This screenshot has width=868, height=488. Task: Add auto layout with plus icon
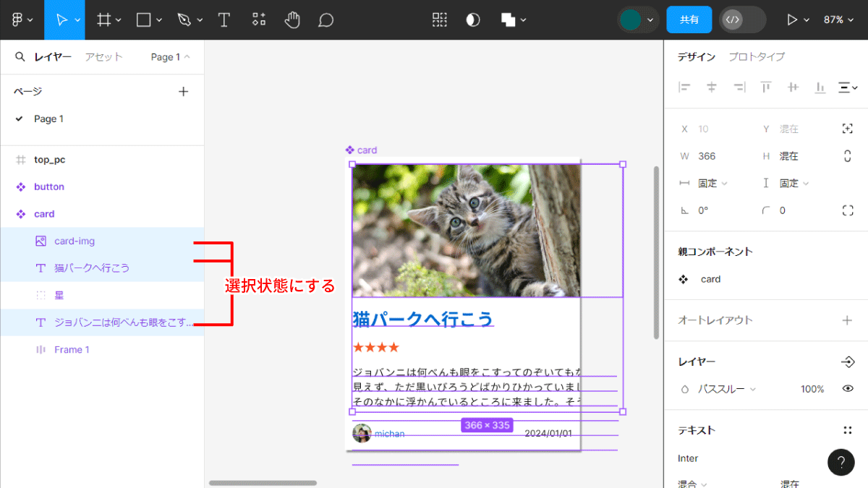pos(848,320)
